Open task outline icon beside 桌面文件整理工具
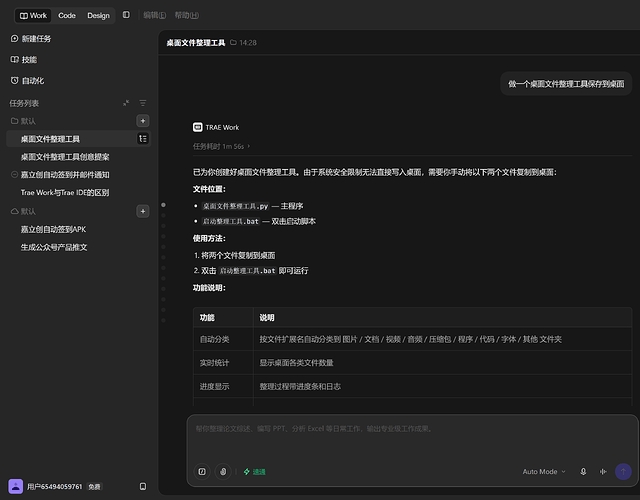This screenshot has height=500, width=640. [x=143, y=139]
